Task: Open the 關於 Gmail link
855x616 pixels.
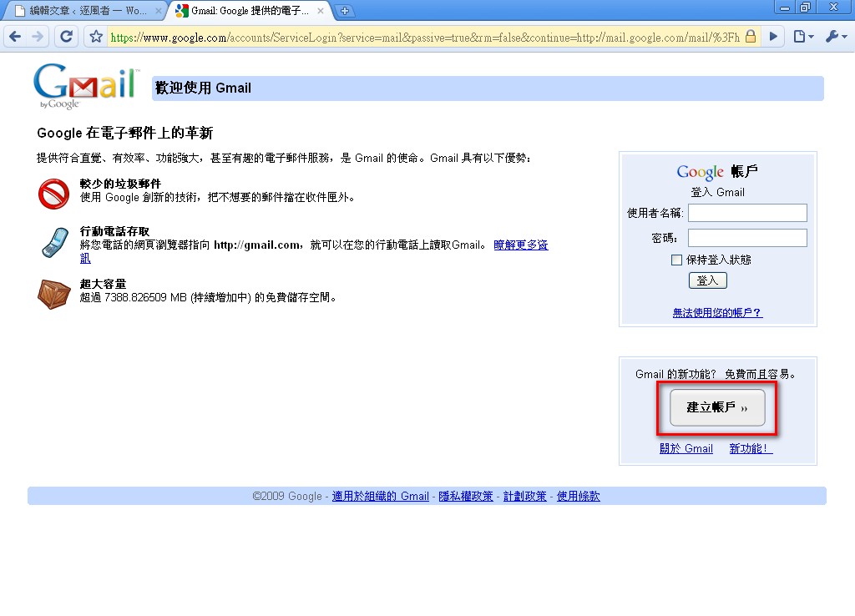Action: pyautogui.click(x=686, y=448)
